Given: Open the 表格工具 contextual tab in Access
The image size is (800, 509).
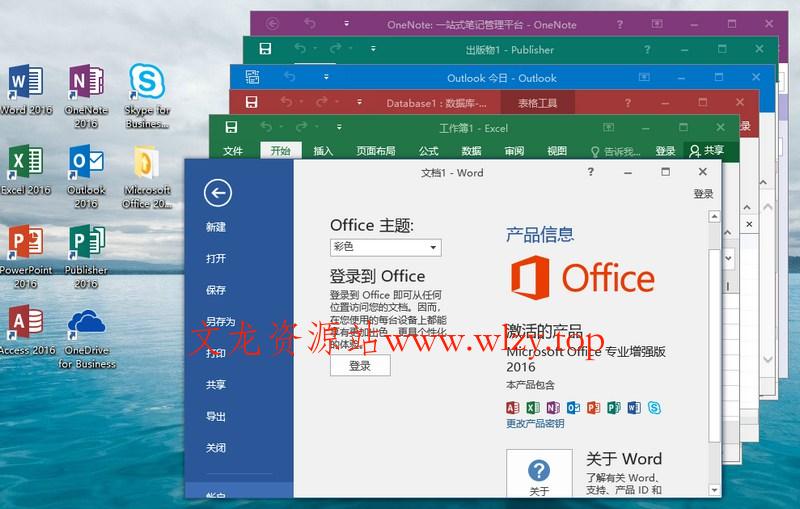Looking at the screenshot, I should tap(538, 103).
